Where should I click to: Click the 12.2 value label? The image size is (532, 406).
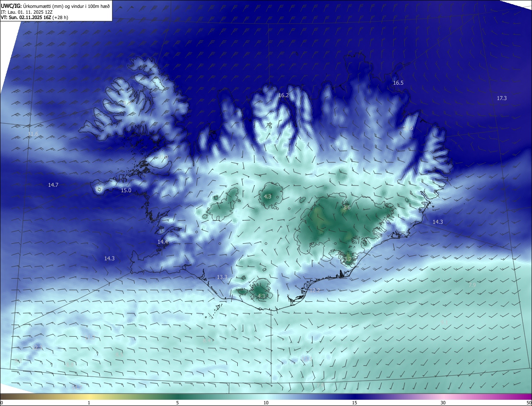(315, 291)
